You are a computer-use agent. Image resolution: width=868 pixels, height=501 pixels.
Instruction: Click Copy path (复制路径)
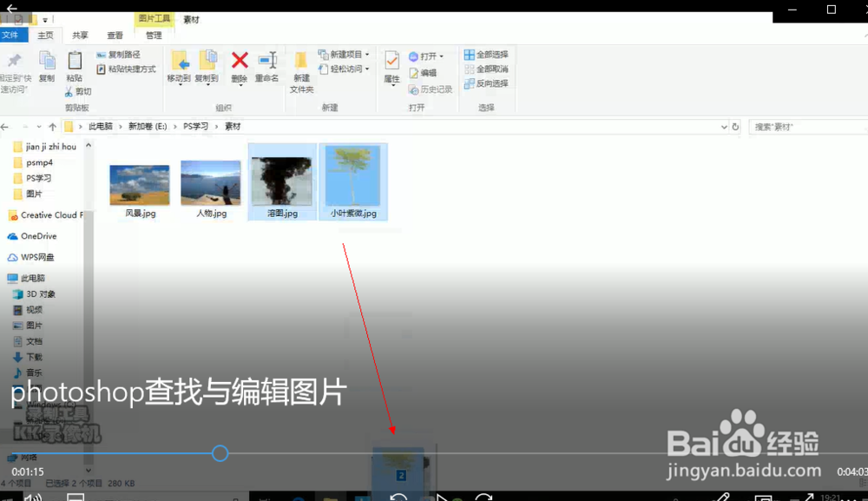pos(118,54)
